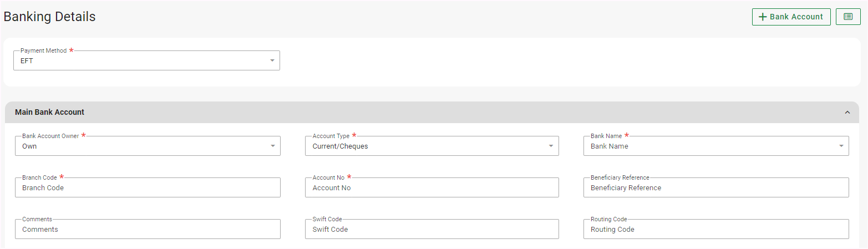Click the plus Bank Account button
The image size is (868, 249).
791,17
